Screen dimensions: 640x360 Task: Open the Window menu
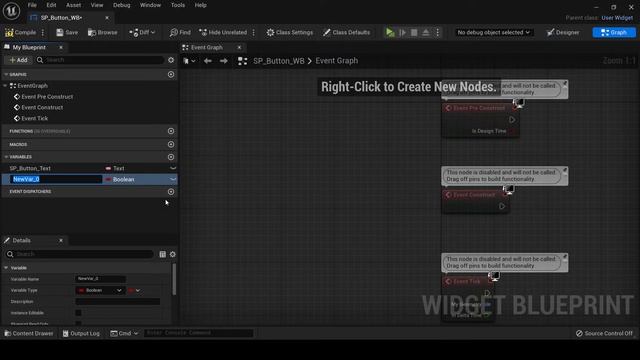click(150, 5)
